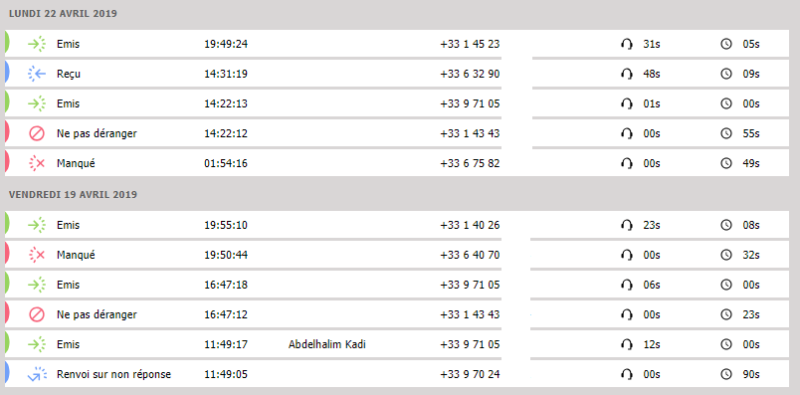Select the Vendredi 19 Avril 2019 date header

pos(73,194)
